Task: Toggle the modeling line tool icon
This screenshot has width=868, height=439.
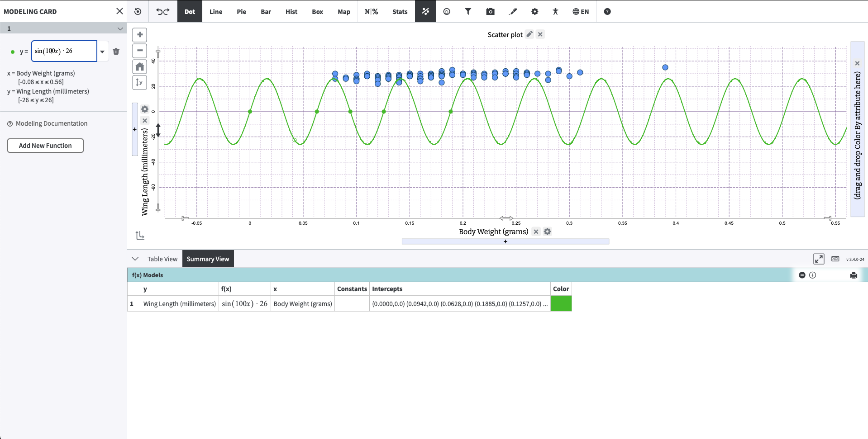Action: (425, 11)
